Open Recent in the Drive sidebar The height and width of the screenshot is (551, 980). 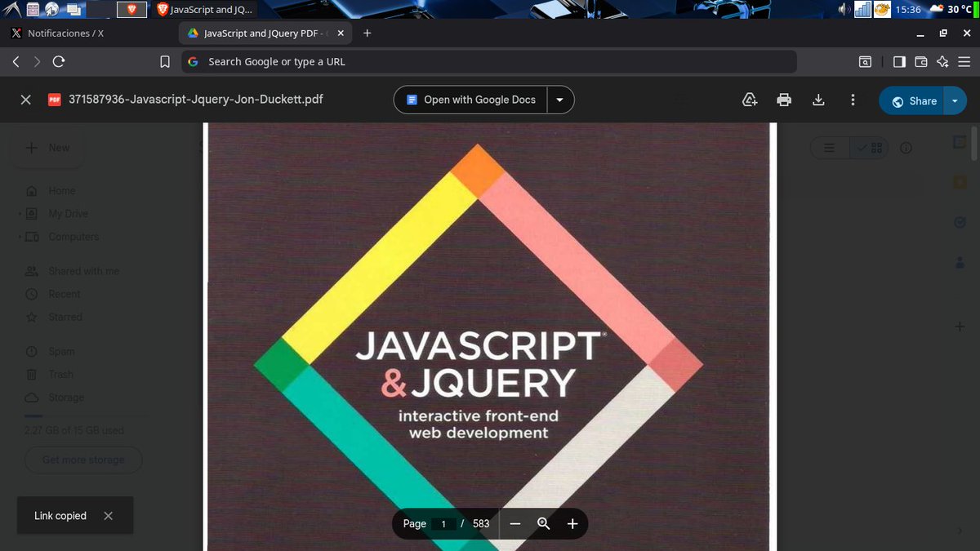64,294
